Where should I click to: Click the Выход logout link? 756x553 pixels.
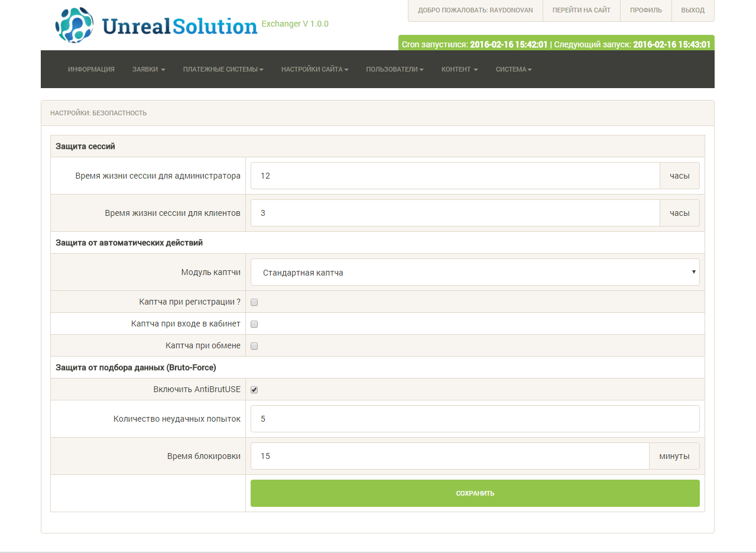(x=692, y=11)
